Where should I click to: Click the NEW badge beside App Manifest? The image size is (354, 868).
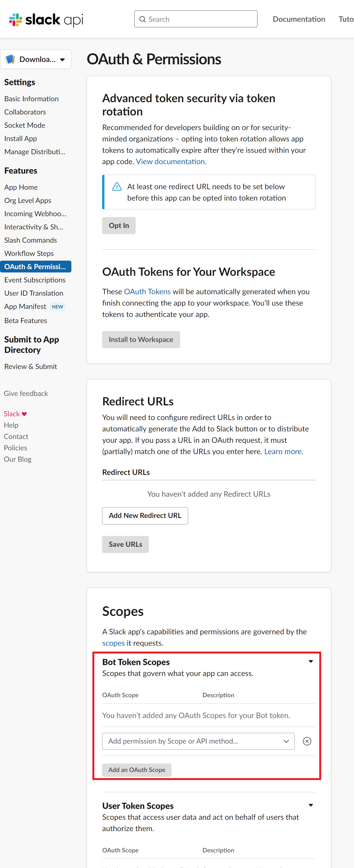tap(58, 307)
